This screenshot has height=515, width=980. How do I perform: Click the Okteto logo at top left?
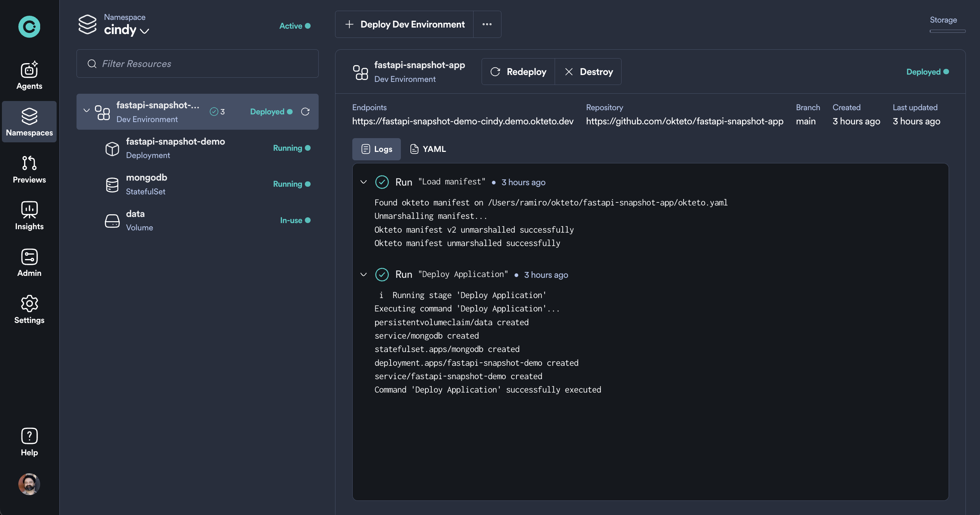pos(29,26)
